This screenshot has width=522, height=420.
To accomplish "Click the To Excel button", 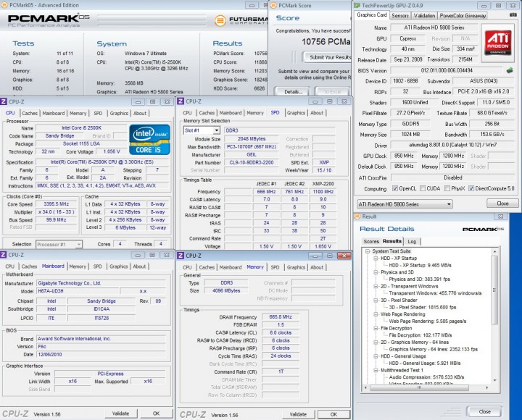I will click(x=332, y=92).
